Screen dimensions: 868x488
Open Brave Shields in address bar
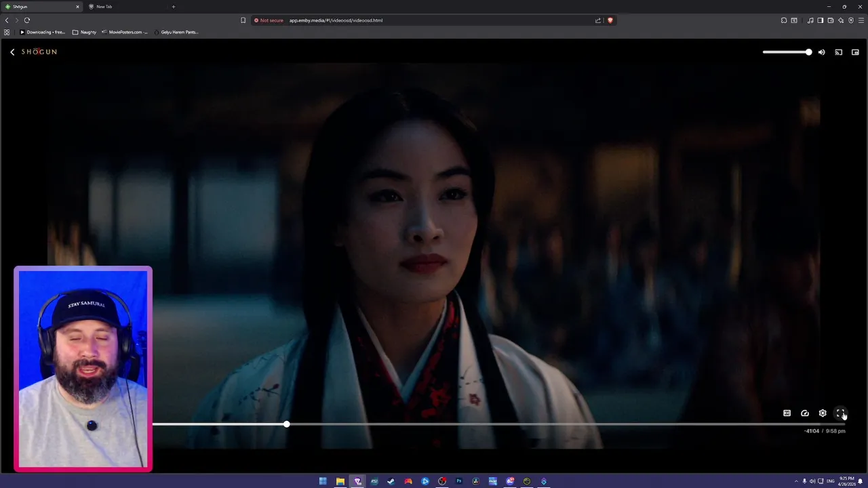(610, 20)
